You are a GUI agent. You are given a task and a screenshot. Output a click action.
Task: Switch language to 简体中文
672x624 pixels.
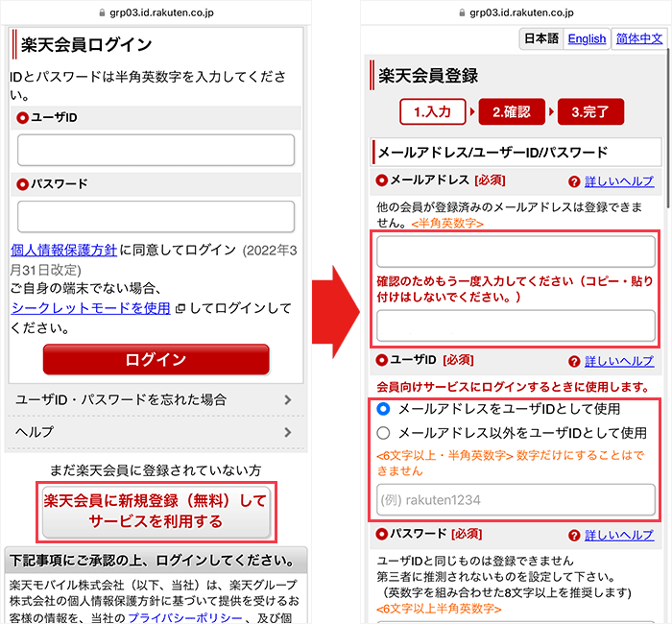click(x=639, y=39)
